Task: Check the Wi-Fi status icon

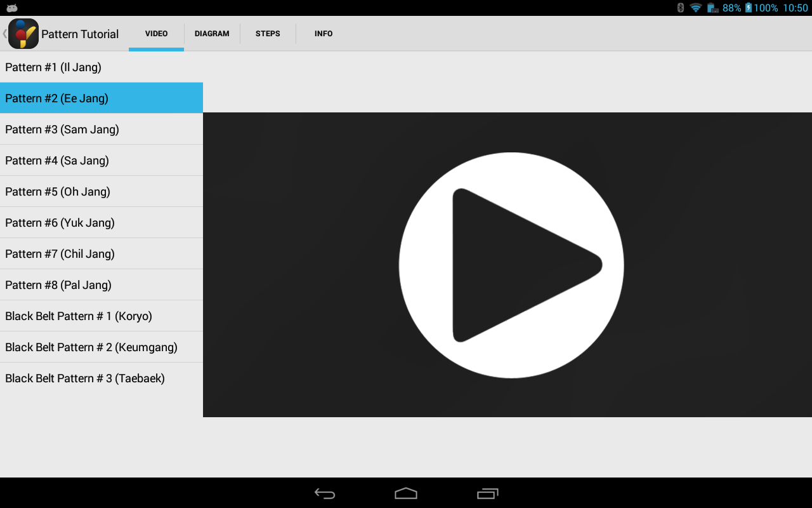Action: click(x=696, y=8)
